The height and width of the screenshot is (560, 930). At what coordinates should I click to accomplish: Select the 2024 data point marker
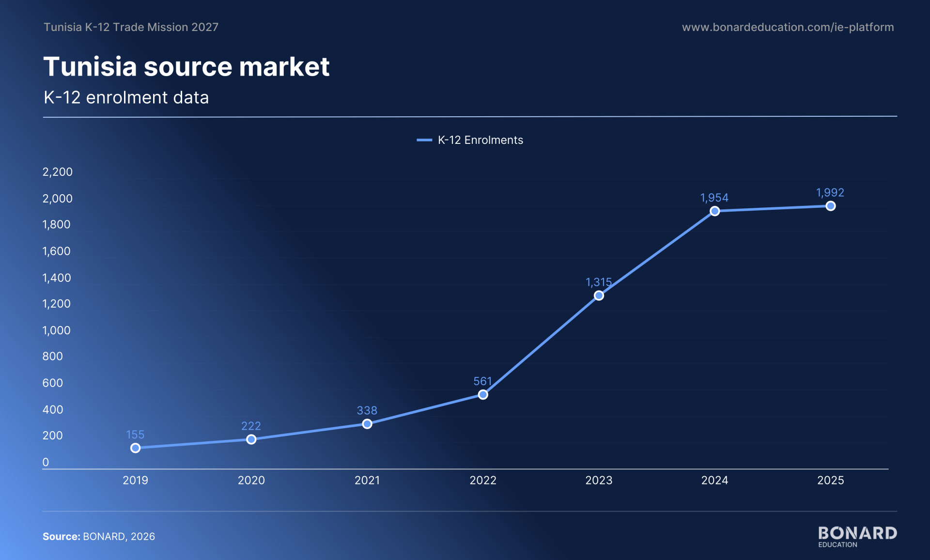click(715, 211)
